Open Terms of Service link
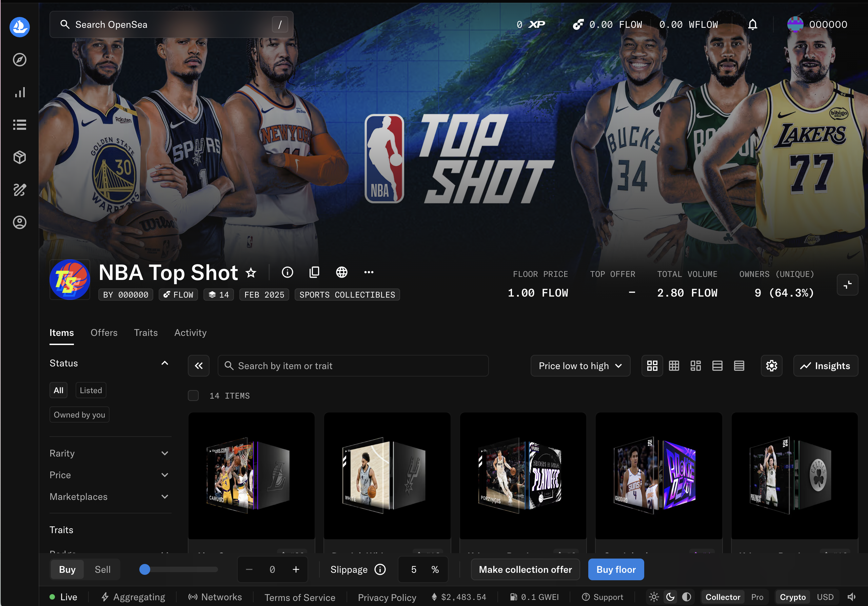 coord(300,597)
